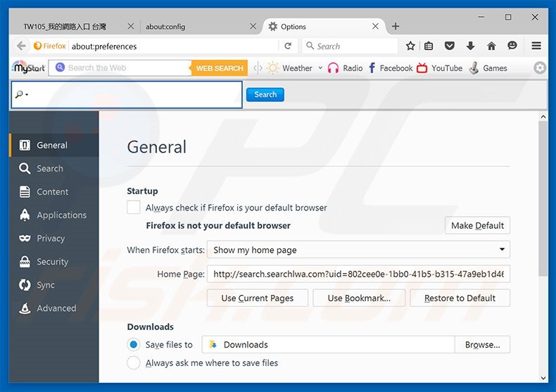
Task: Open the Pocket icon in toolbar
Action: pos(449,46)
